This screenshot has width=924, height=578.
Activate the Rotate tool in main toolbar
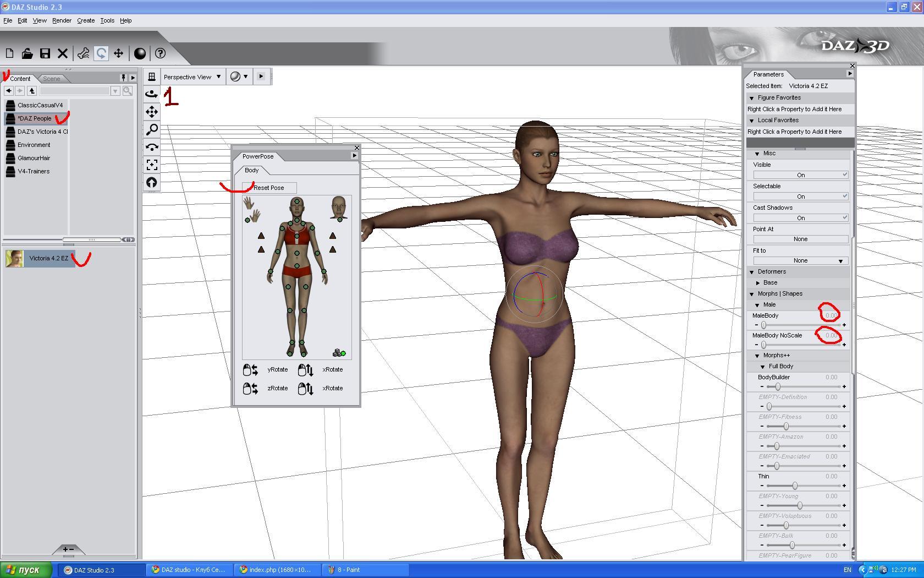tap(101, 53)
